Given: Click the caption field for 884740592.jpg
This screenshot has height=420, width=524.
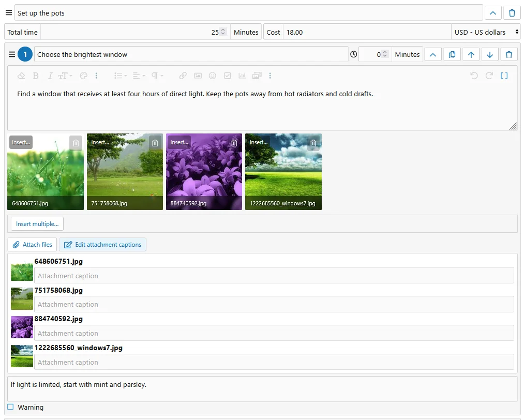Looking at the screenshot, I should point(274,333).
